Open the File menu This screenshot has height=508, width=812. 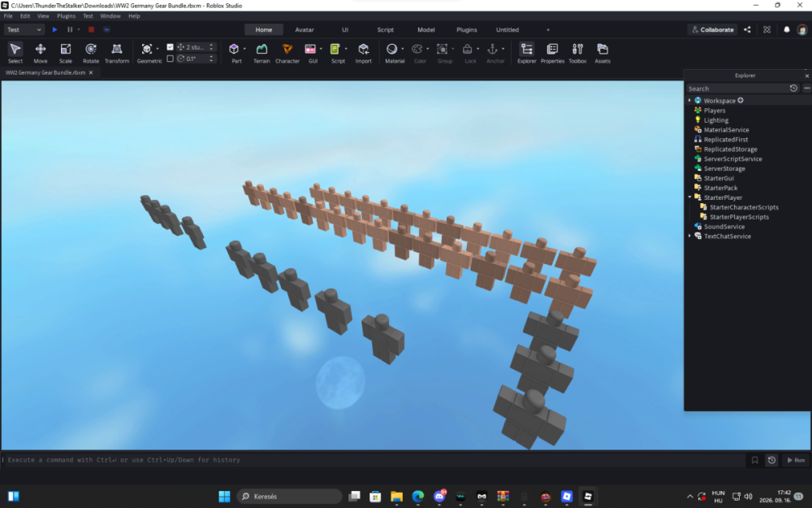click(8, 16)
